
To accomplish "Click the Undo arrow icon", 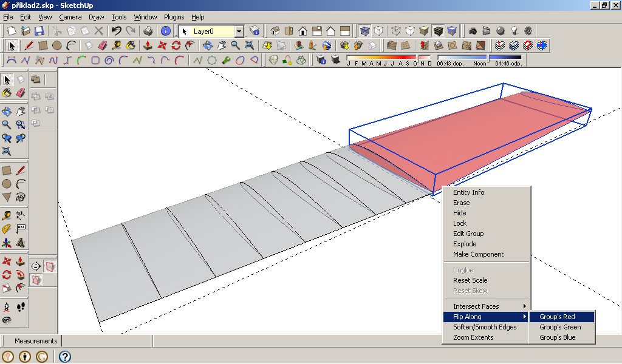I will [x=116, y=31].
